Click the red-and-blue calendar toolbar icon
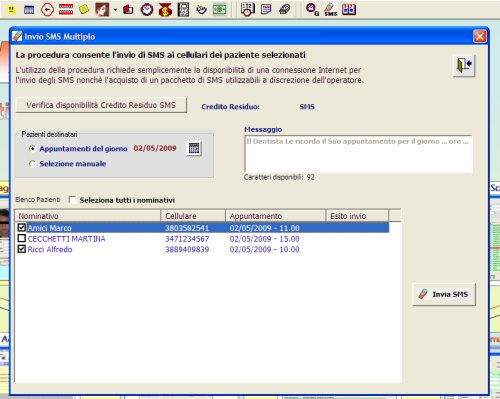Screen dimensions: 500x399 coord(349,9)
